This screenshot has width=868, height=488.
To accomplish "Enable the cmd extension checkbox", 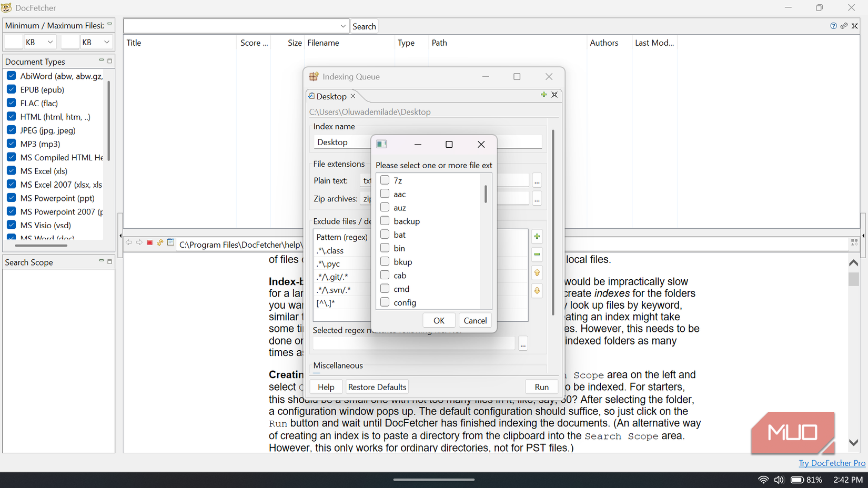I will (x=385, y=289).
